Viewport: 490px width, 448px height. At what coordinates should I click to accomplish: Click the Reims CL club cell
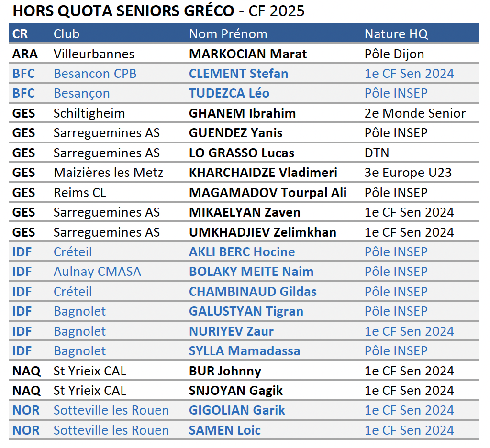(80, 193)
